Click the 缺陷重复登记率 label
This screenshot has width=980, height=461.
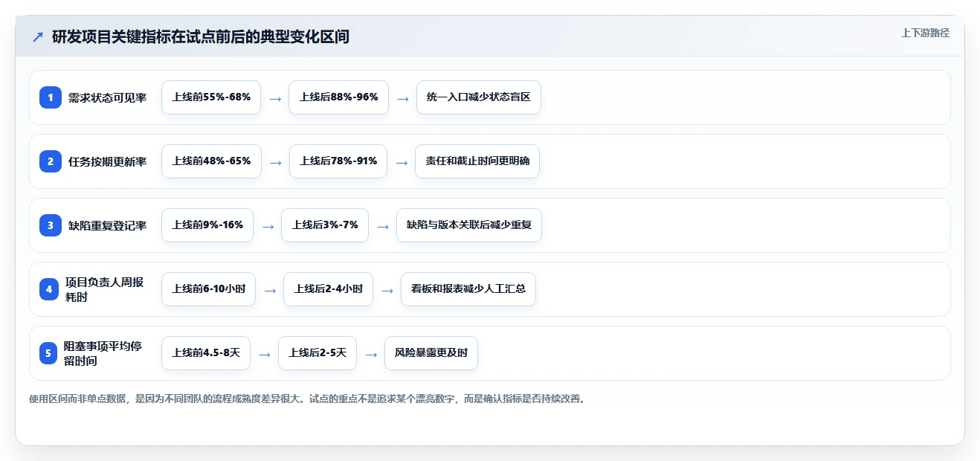tap(107, 225)
